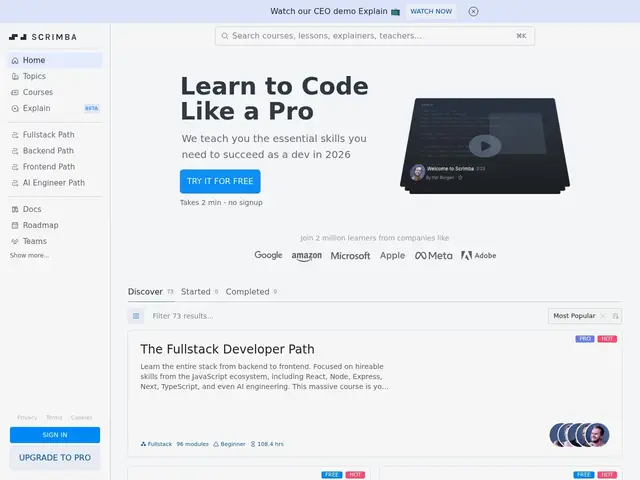The image size is (640, 480).
Task: Click the Fullstack tag on card
Action: pos(156,444)
